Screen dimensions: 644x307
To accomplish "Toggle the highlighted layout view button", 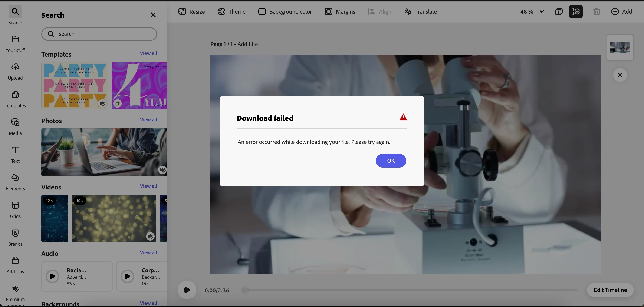I will [x=575, y=11].
